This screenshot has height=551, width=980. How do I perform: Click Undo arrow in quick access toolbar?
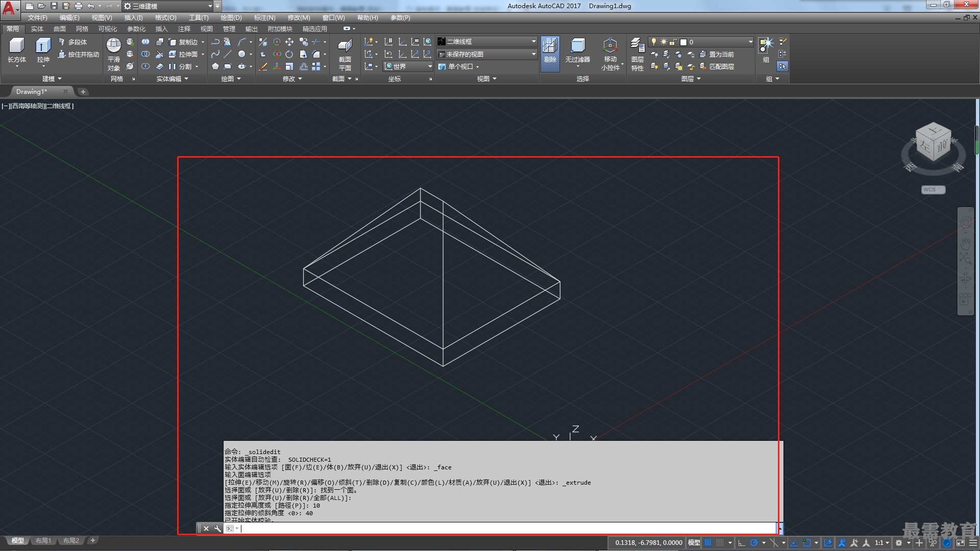point(90,6)
